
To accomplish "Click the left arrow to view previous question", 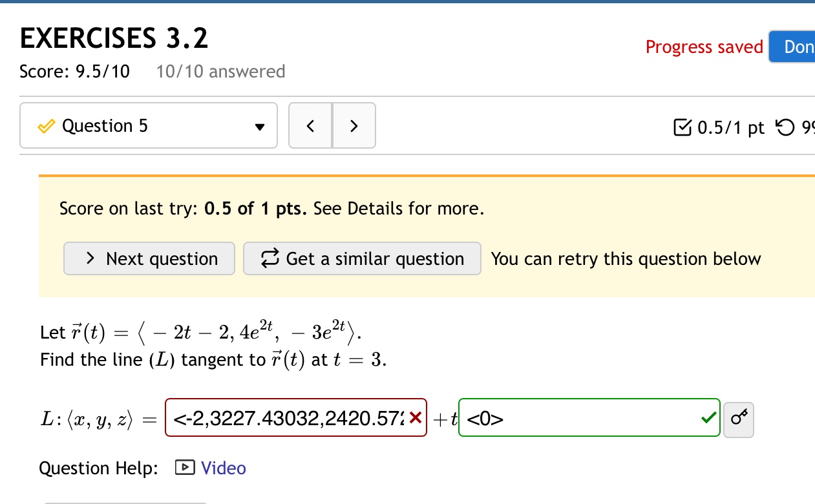I will coord(310,125).
